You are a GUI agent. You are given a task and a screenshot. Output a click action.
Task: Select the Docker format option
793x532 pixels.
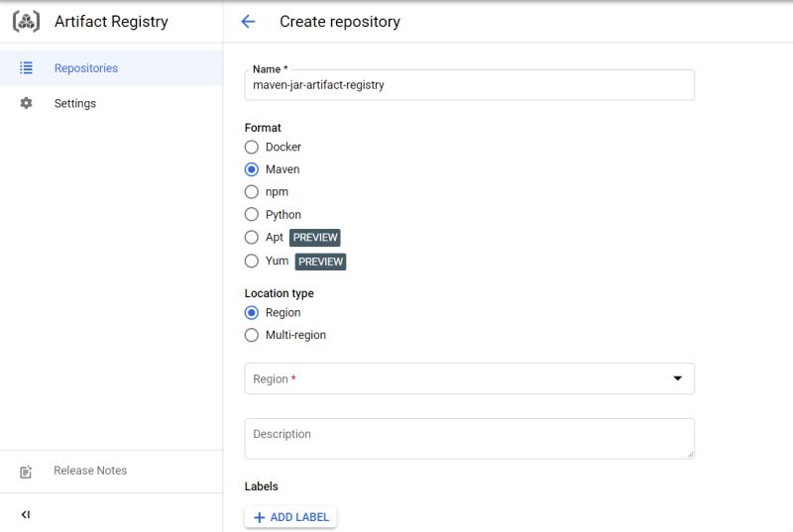pyautogui.click(x=252, y=147)
